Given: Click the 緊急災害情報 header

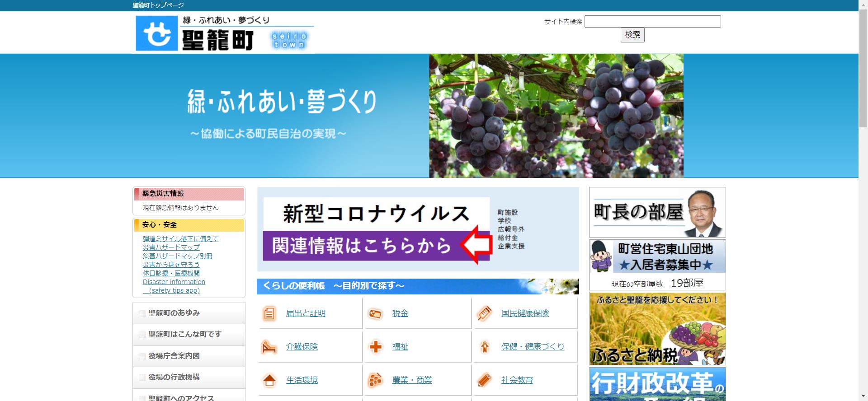Looking at the screenshot, I should 189,194.
